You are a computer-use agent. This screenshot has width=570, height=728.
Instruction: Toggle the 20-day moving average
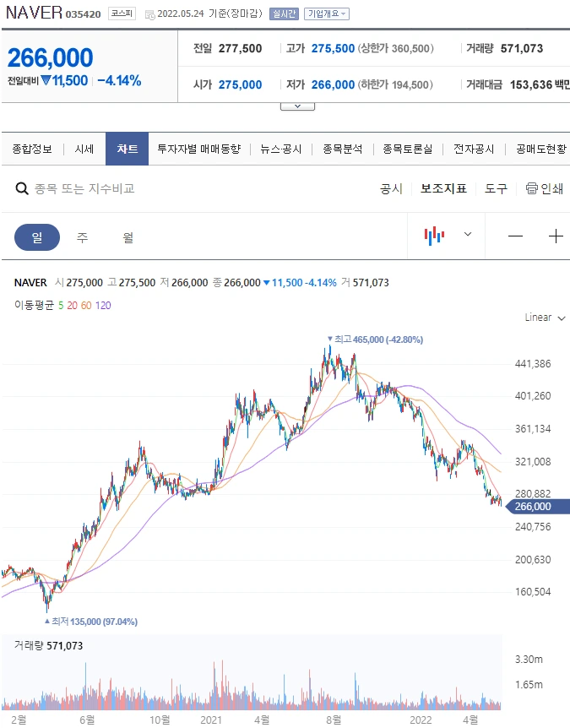72,306
